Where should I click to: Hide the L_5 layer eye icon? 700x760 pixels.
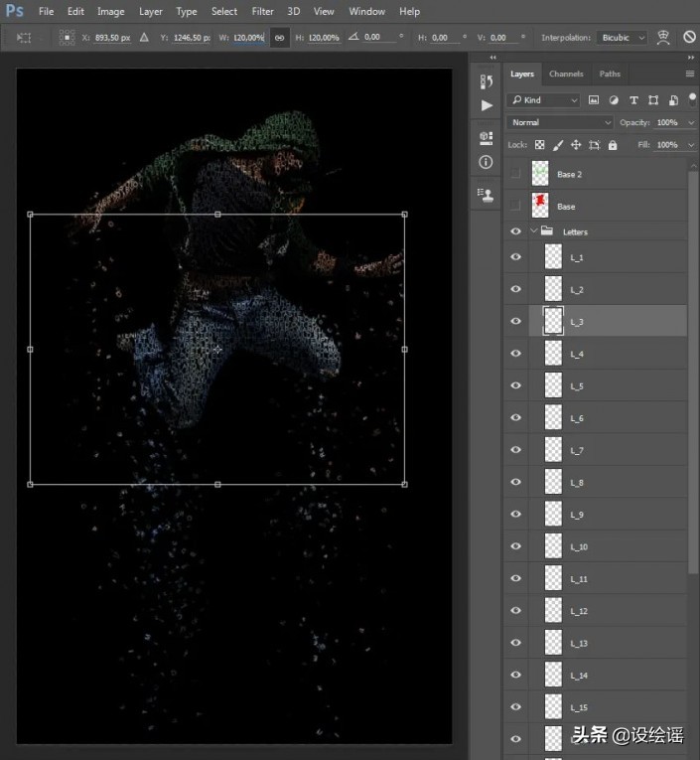(515, 385)
